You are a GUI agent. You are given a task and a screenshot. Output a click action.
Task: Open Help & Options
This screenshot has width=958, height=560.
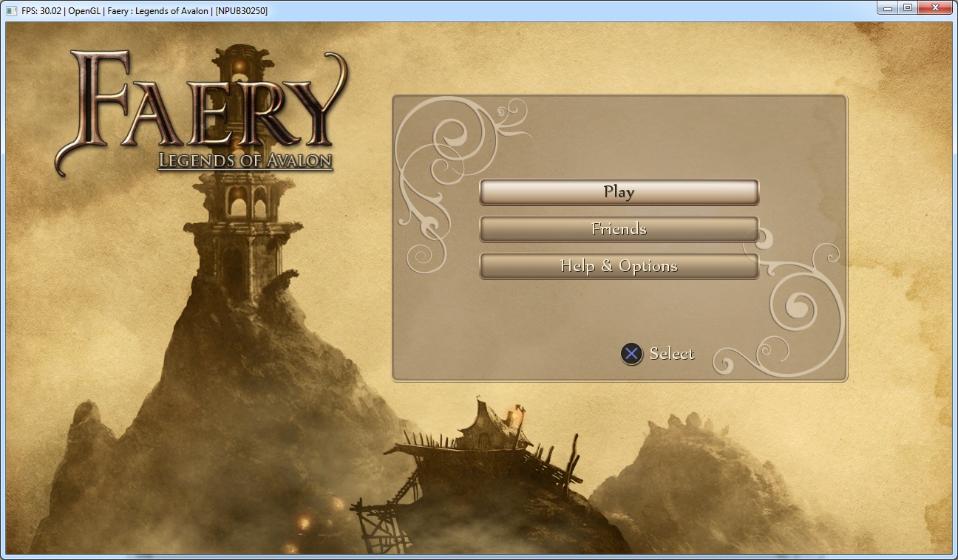(x=619, y=266)
